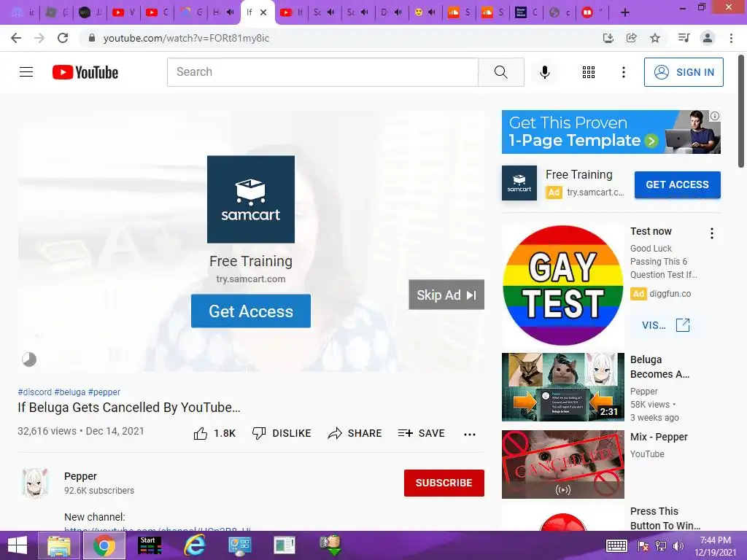Bookmark this page with star icon
The height and width of the screenshot is (560, 747).
(x=655, y=38)
